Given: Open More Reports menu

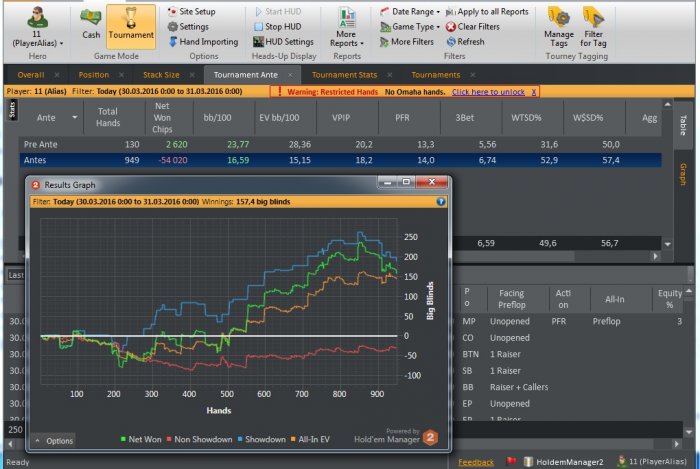Looking at the screenshot, I should point(347,27).
